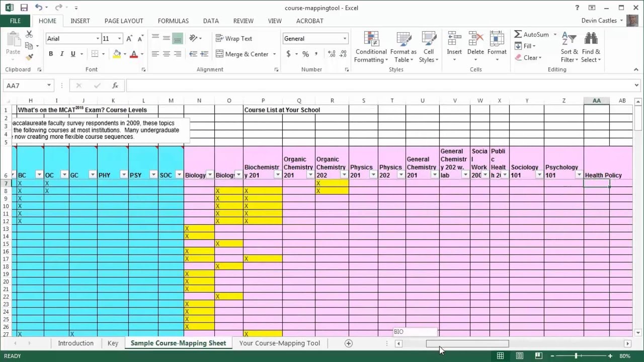Screen dimensions: 644x362
Task: Click the Insert Function fx icon
Action: pyautogui.click(x=115, y=85)
